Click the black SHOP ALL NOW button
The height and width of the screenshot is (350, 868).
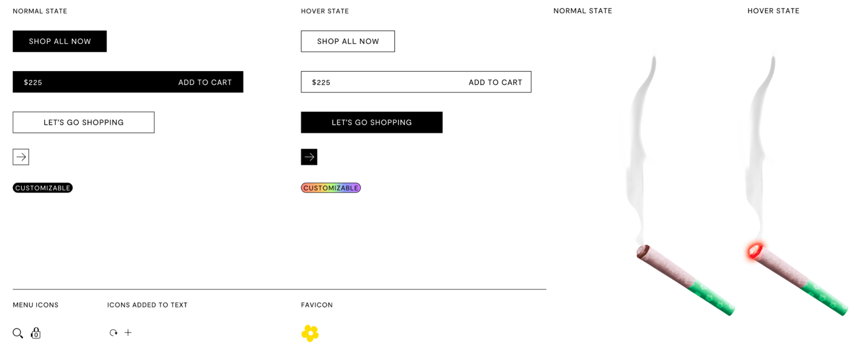click(x=59, y=41)
